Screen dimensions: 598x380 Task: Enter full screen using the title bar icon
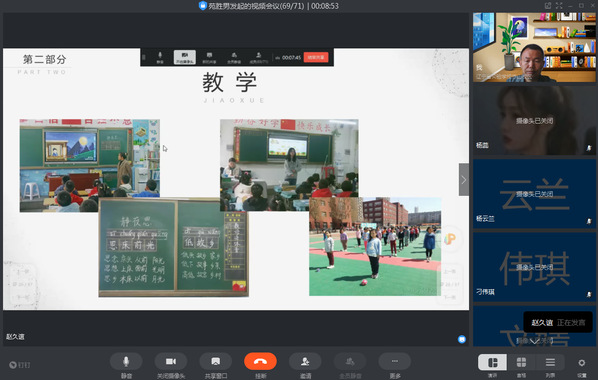[x=559, y=5]
